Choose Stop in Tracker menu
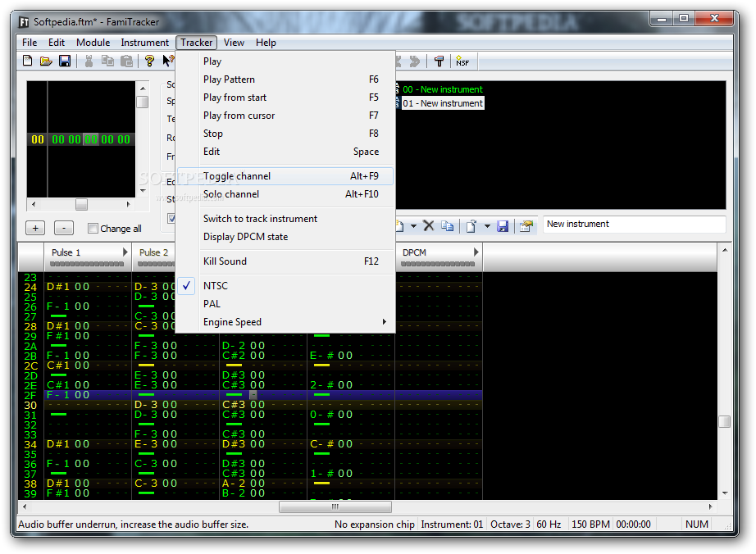The height and width of the screenshot is (554, 756). point(285,134)
